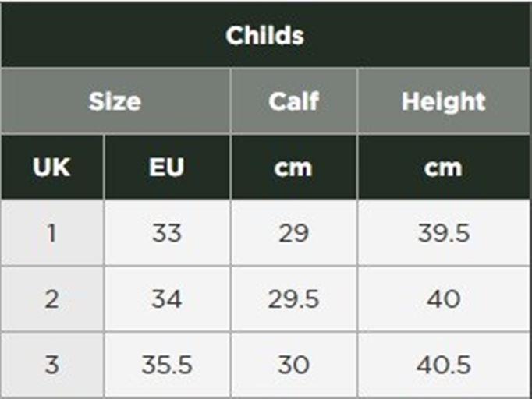Click the UK sub-header cell

[51, 168]
